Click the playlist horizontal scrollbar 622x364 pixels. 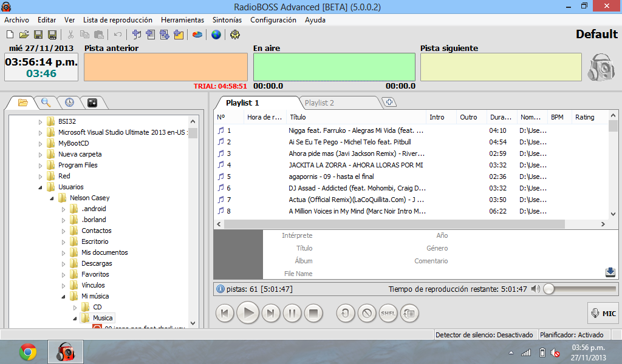click(x=394, y=224)
